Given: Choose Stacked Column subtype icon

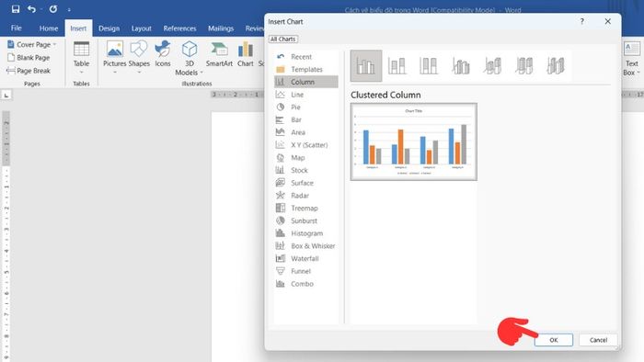Looking at the screenshot, I should click(x=397, y=65).
